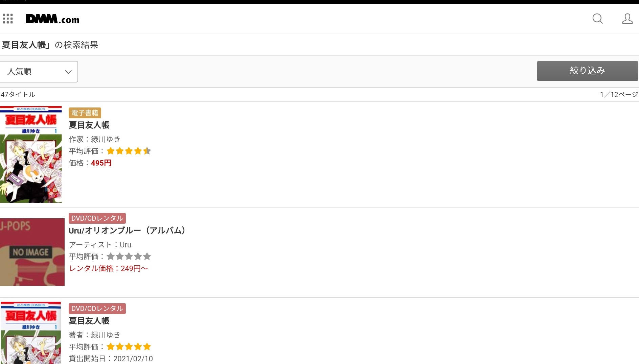Click the Uru album's gray star rating
This screenshot has height=364, width=639.
[129, 257]
